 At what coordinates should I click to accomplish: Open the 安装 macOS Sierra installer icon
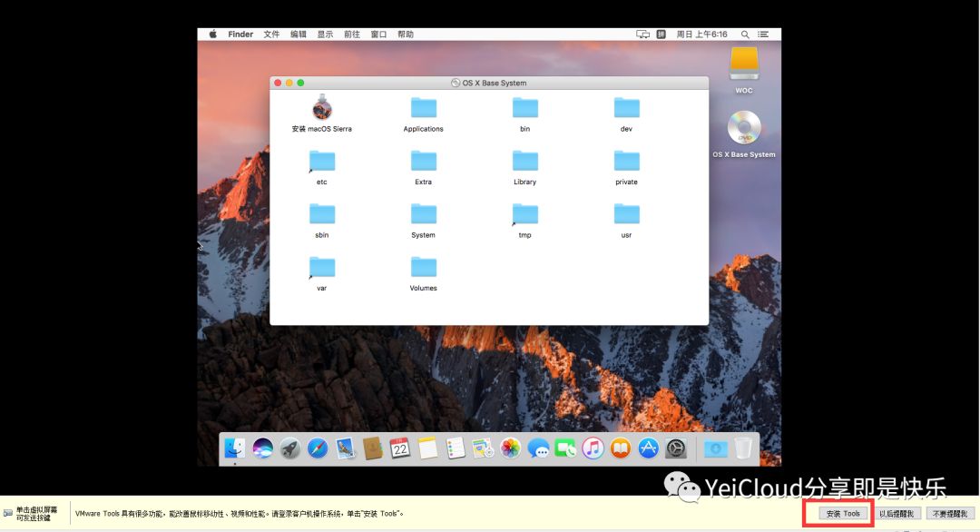(x=322, y=108)
